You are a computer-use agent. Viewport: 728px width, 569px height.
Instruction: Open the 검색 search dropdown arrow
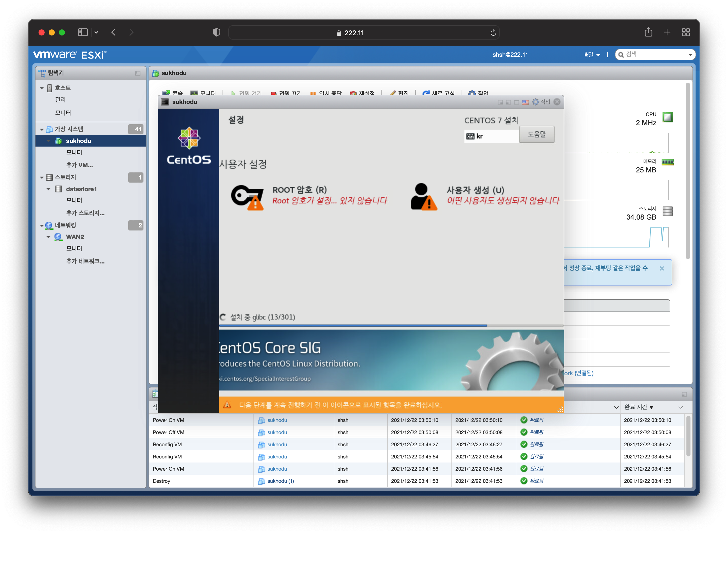click(690, 55)
